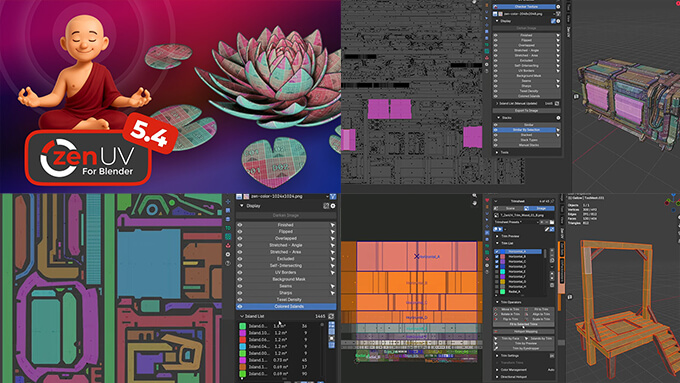Screen dimensions: 680x383
Task: Click the refresh icon next to Island List count
Action: pos(331,316)
